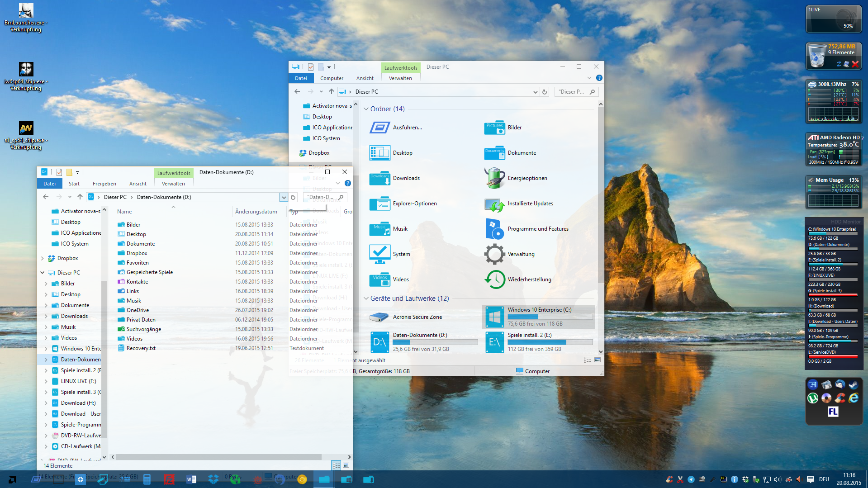Open the Ansicht tab in Dieser PC window
Image resolution: width=868 pixels, height=488 pixels.
[x=365, y=78]
